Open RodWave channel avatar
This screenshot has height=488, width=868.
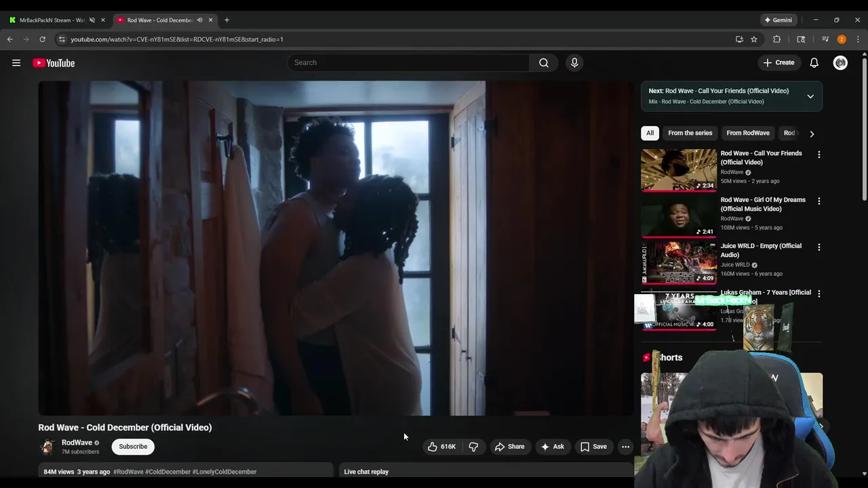(x=47, y=447)
